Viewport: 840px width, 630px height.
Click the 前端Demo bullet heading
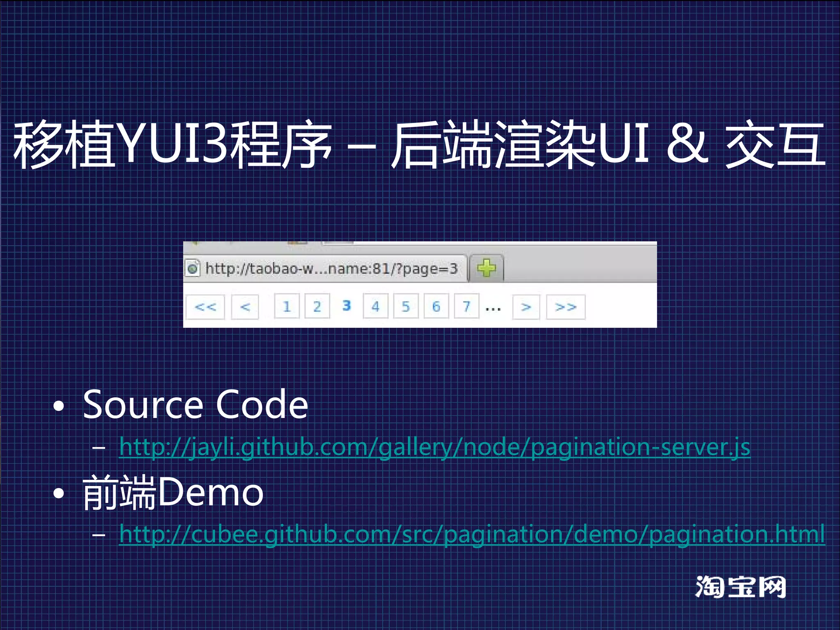173,492
